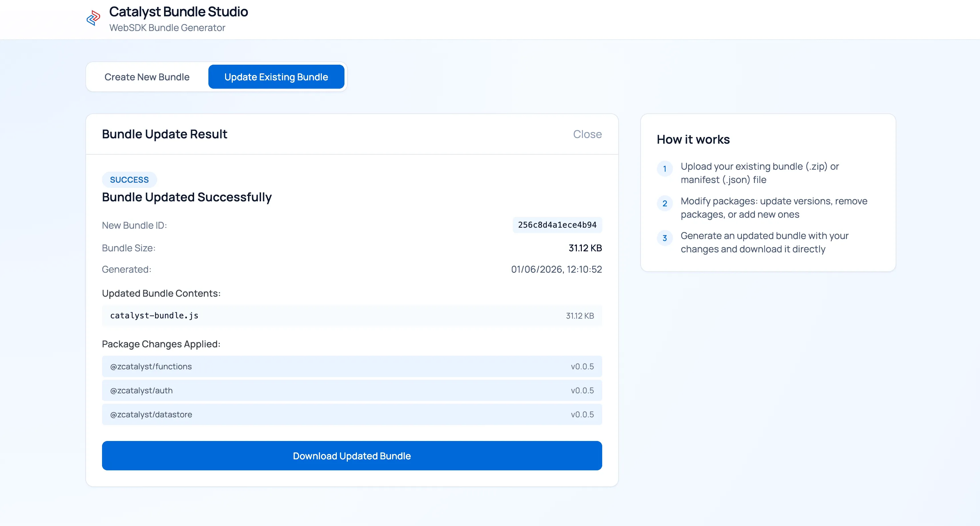Click the Catalyst Bundle Studio title
Viewport: 980px width, 526px height.
[178, 12]
